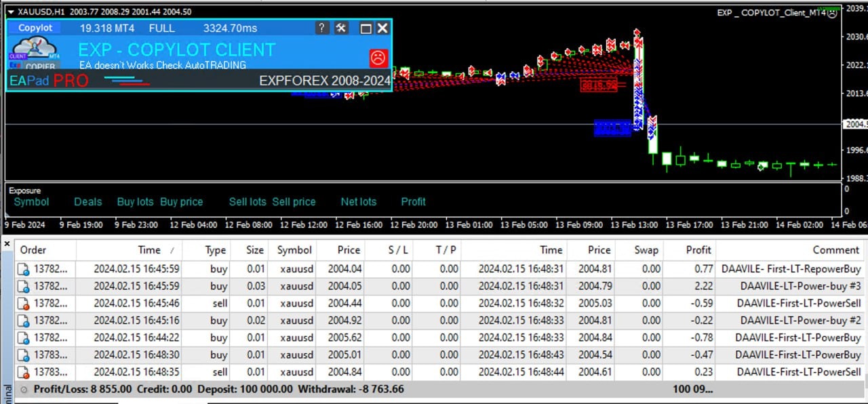Toggle sort order on the Time column
The height and width of the screenshot is (404, 868).
point(149,249)
